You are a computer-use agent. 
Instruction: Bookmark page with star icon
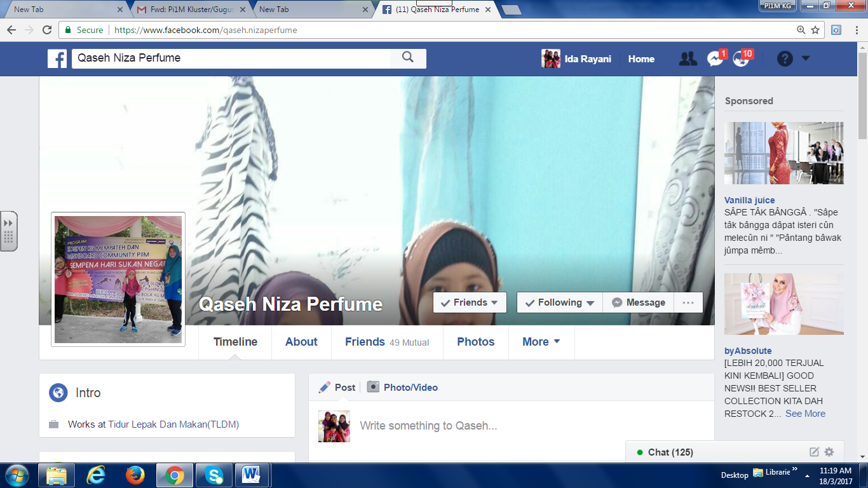(x=815, y=30)
